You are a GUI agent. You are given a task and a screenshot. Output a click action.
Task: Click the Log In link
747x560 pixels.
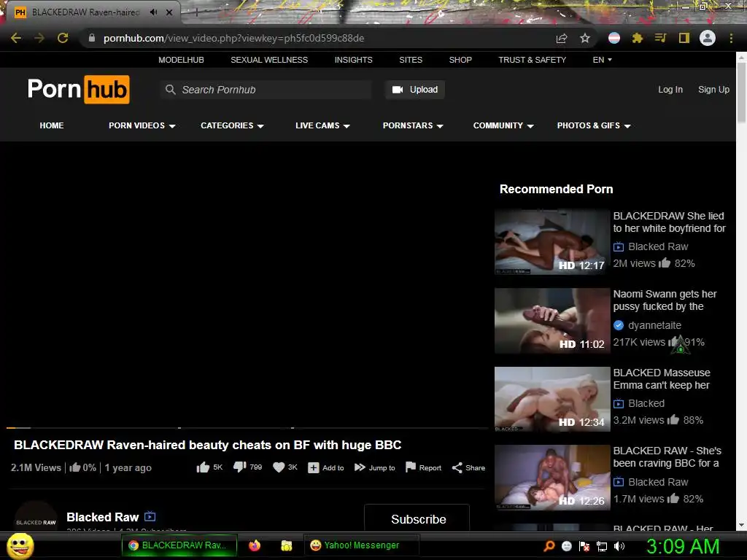670,90
